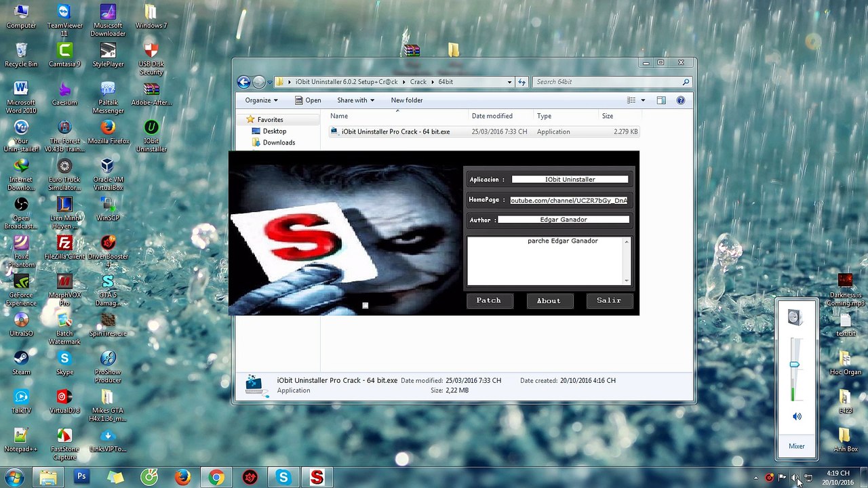Open the Recycle Bin icon

[21, 56]
